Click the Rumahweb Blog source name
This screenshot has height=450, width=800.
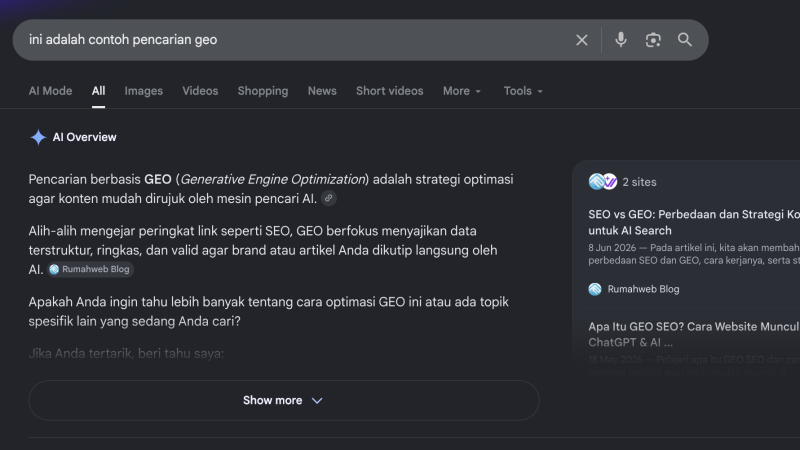pos(643,289)
